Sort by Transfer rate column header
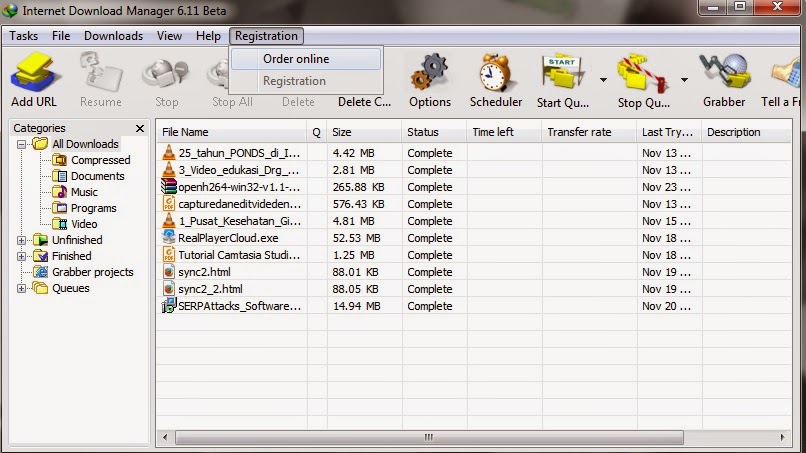 (589, 132)
